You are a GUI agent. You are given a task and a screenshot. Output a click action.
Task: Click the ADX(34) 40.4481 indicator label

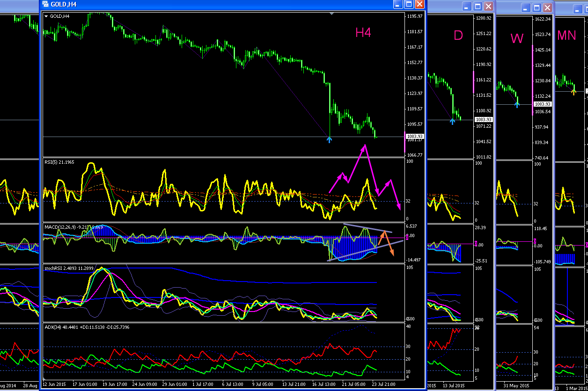pyautogui.click(x=87, y=327)
